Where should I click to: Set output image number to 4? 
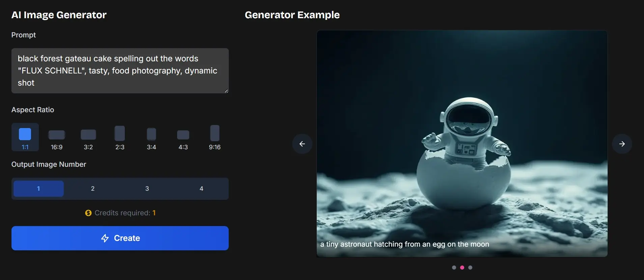[201, 189]
